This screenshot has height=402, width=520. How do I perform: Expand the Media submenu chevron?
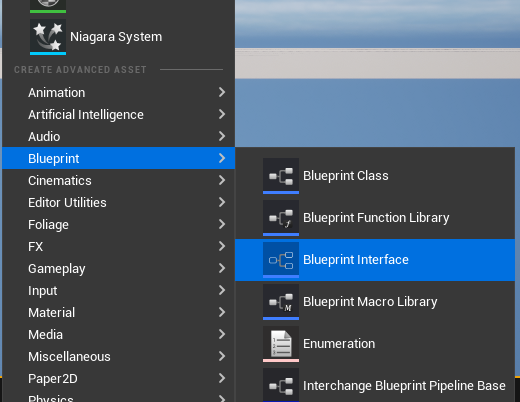point(222,334)
